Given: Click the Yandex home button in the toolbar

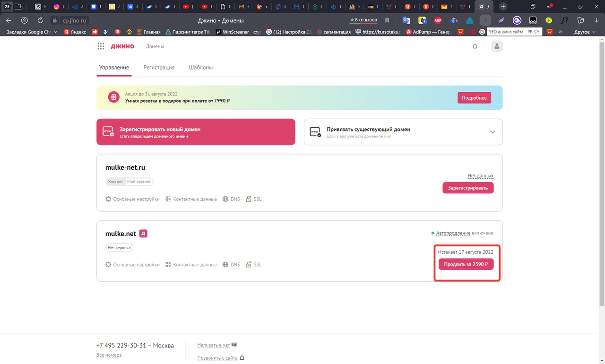Looking at the screenshot, I should click(24, 20).
